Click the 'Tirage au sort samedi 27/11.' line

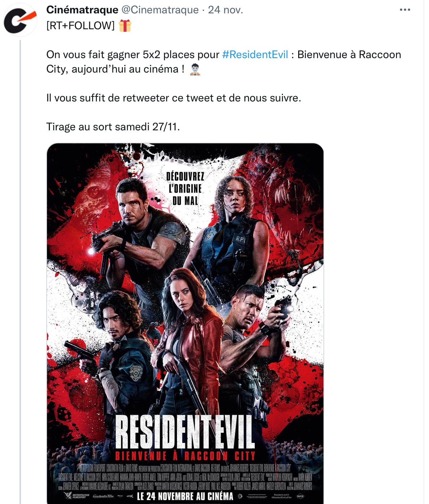(x=113, y=127)
